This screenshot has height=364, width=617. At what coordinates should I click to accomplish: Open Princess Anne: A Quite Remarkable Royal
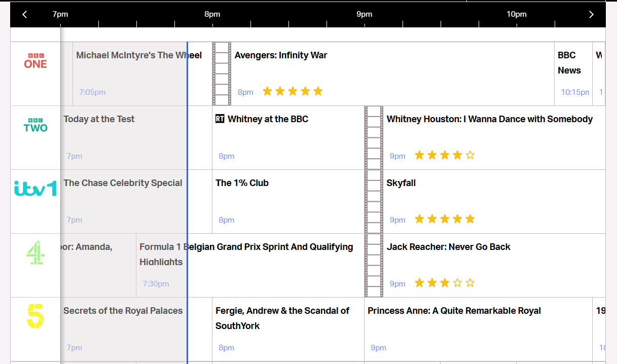click(x=454, y=311)
